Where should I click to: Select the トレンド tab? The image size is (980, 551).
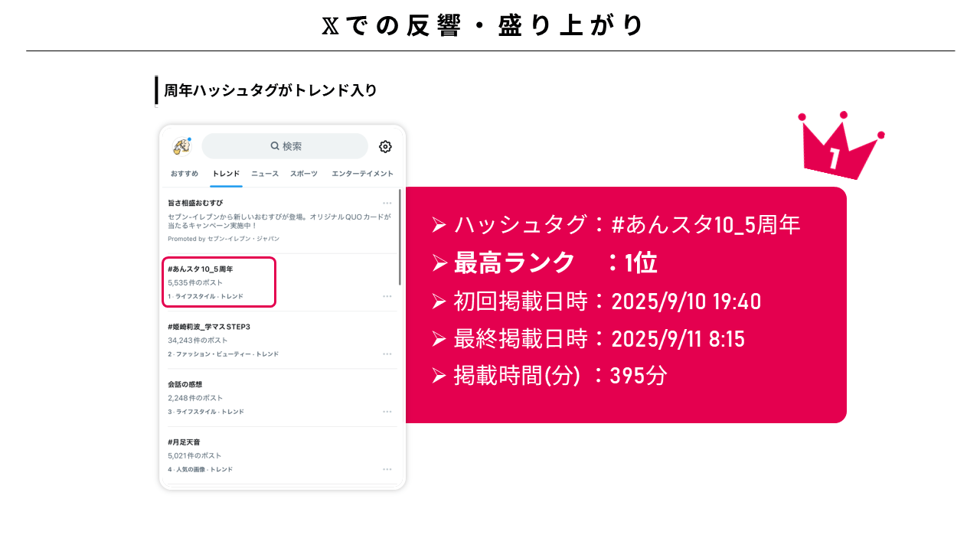click(226, 174)
